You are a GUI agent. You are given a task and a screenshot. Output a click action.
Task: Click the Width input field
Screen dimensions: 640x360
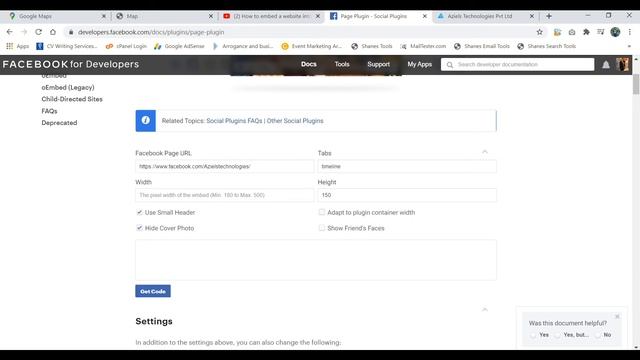[x=224, y=195]
